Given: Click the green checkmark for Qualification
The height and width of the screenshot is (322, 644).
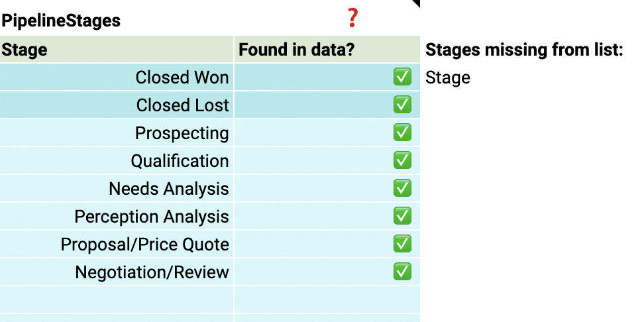Looking at the screenshot, I should point(402,160).
